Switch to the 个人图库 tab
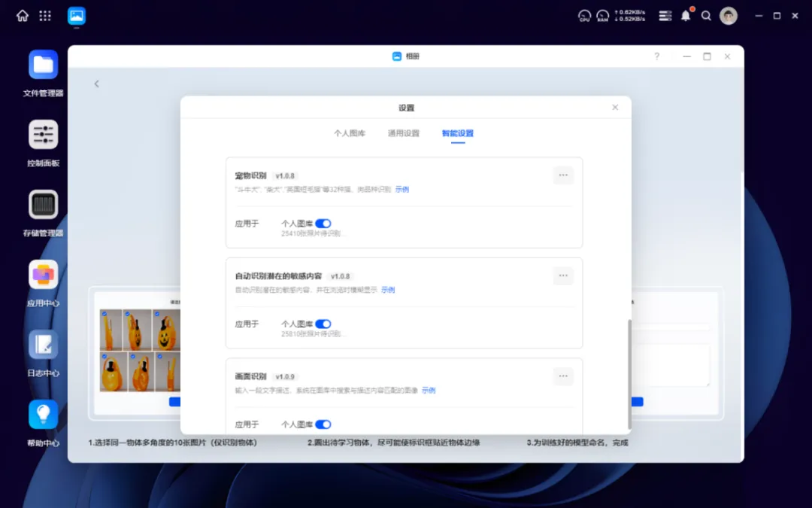The width and height of the screenshot is (812, 508). pos(349,132)
